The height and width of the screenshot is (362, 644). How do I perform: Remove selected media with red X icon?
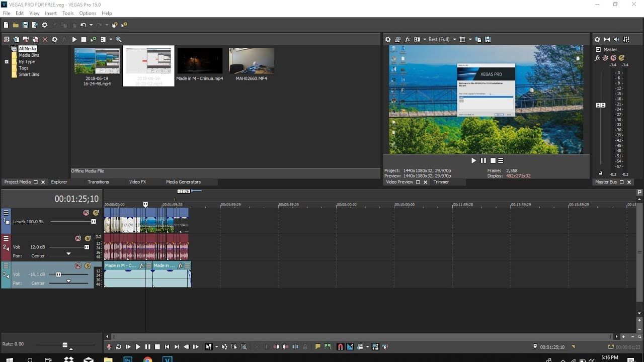45,39
